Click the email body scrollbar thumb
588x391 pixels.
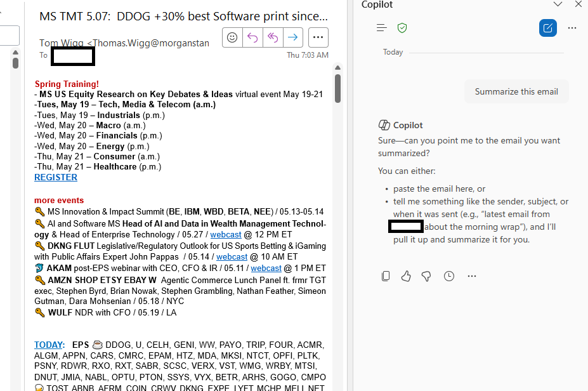tap(338, 89)
